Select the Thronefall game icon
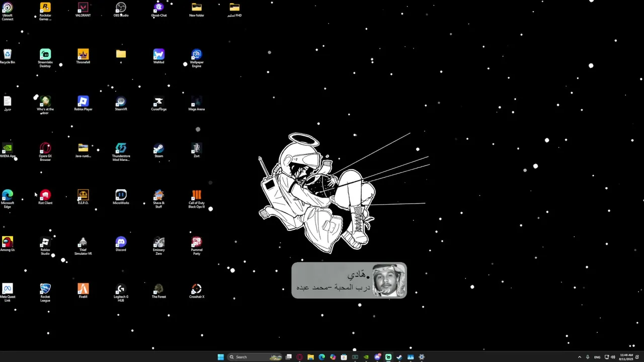This screenshot has height=362, width=644. pyautogui.click(x=83, y=57)
